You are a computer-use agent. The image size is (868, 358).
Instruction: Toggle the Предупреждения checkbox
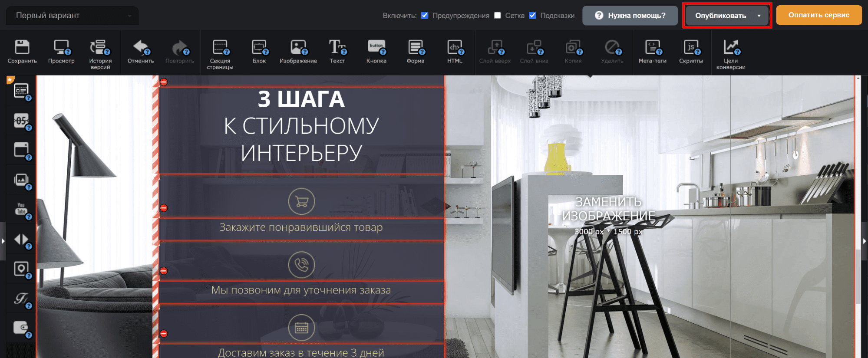(425, 16)
